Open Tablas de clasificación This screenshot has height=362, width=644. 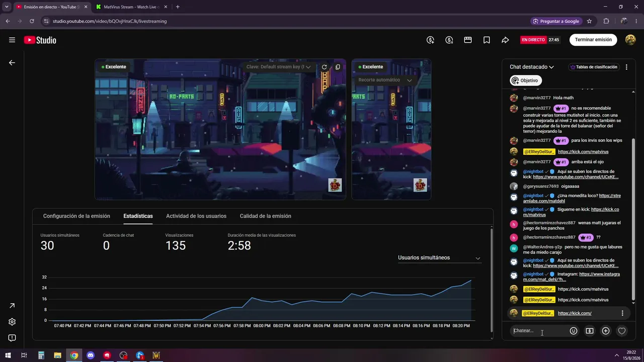pyautogui.click(x=594, y=67)
